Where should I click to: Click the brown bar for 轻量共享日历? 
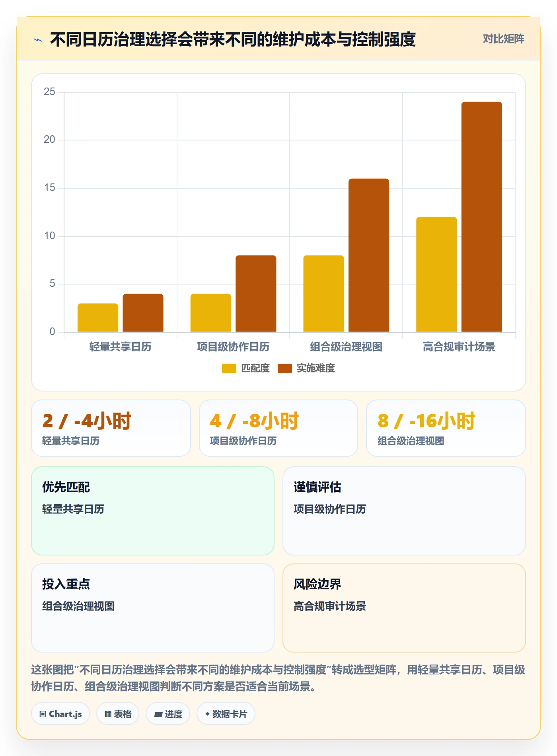[x=143, y=313]
